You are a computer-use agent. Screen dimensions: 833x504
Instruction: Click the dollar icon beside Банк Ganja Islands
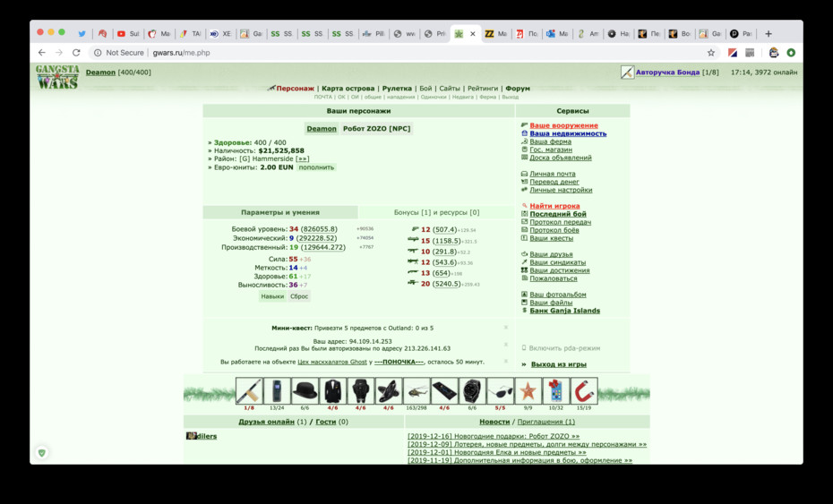[524, 310]
